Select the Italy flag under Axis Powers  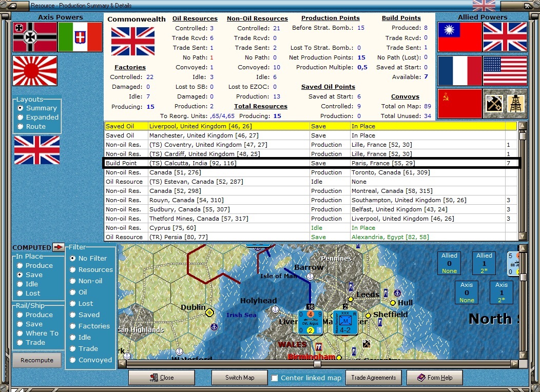(x=80, y=37)
